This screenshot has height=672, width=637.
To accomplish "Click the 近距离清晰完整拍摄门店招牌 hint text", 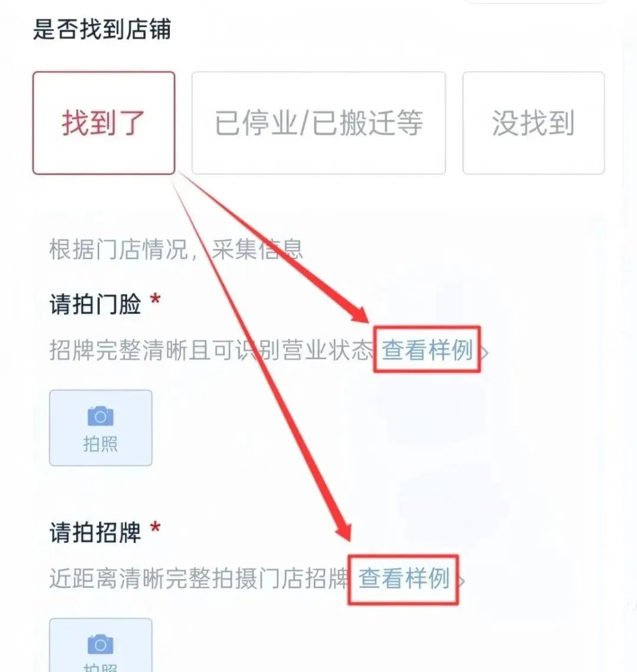I will (x=200, y=578).
